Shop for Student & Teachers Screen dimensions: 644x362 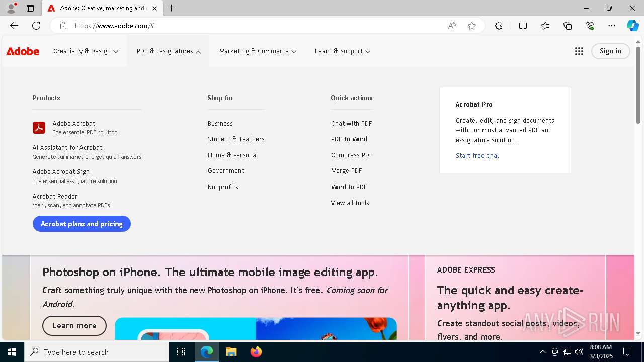coord(236,139)
